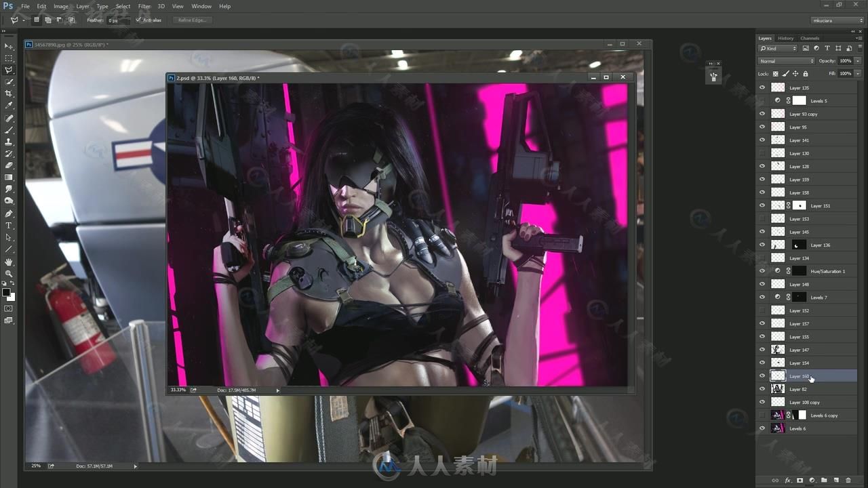Filter layers by type layers icon

(x=827, y=49)
